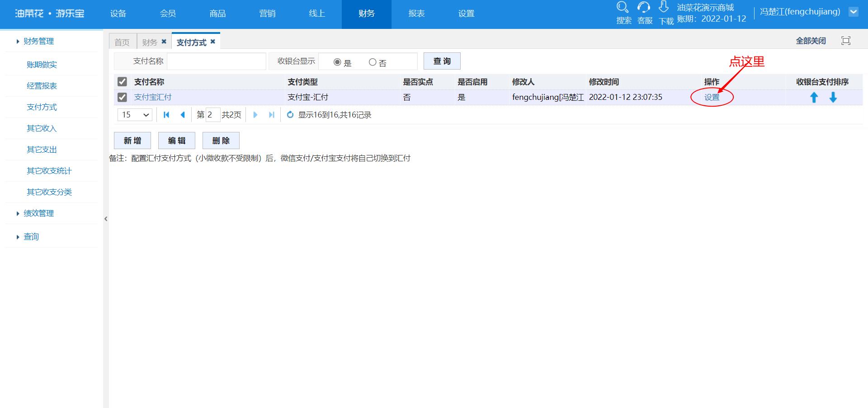Click 支付名称 column header
868x408 pixels.
point(149,82)
